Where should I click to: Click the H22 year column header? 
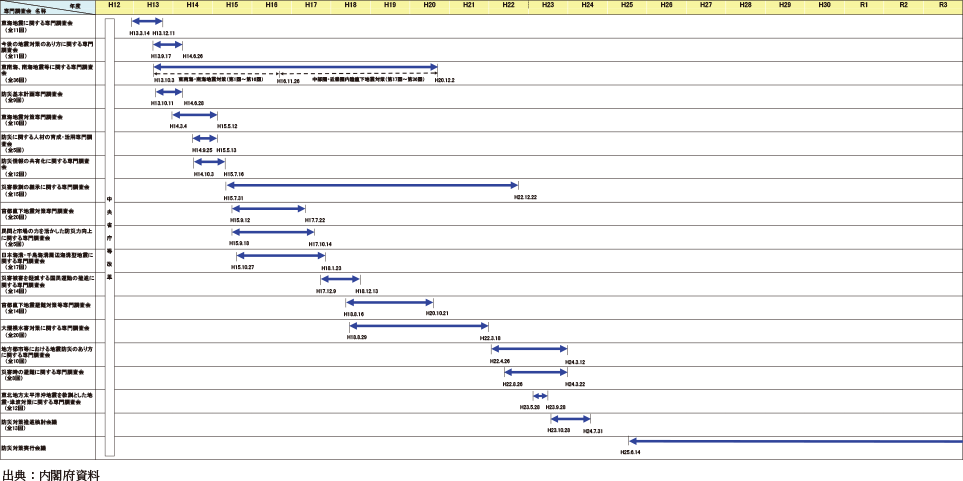point(508,4)
